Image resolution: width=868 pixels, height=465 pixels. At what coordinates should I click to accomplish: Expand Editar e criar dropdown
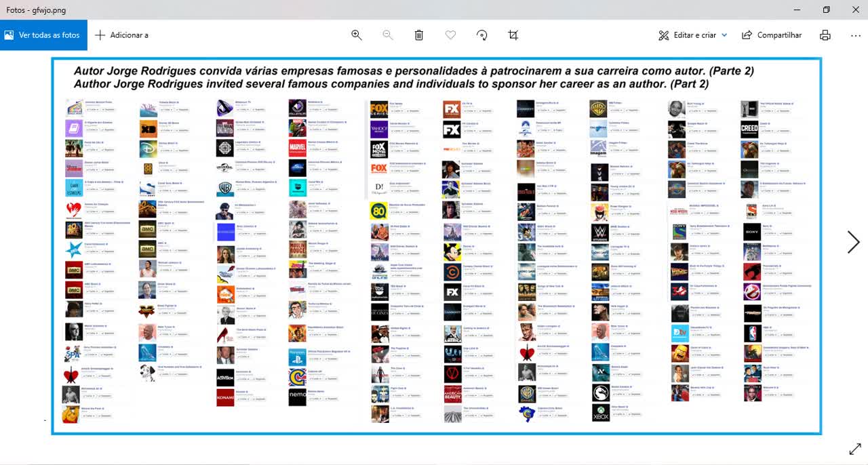(x=693, y=35)
